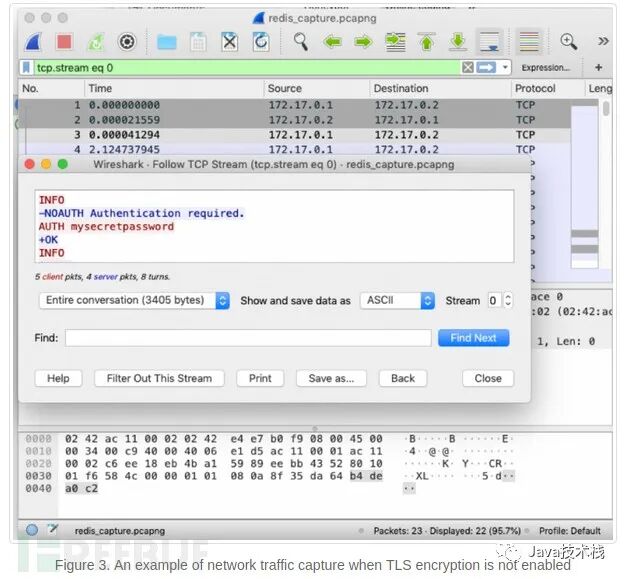Click the Find Next button
Screen dimensions: 624x579
tap(474, 338)
